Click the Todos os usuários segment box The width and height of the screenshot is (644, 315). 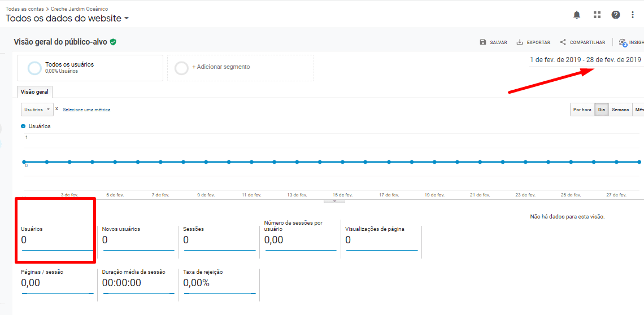[x=90, y=68]
